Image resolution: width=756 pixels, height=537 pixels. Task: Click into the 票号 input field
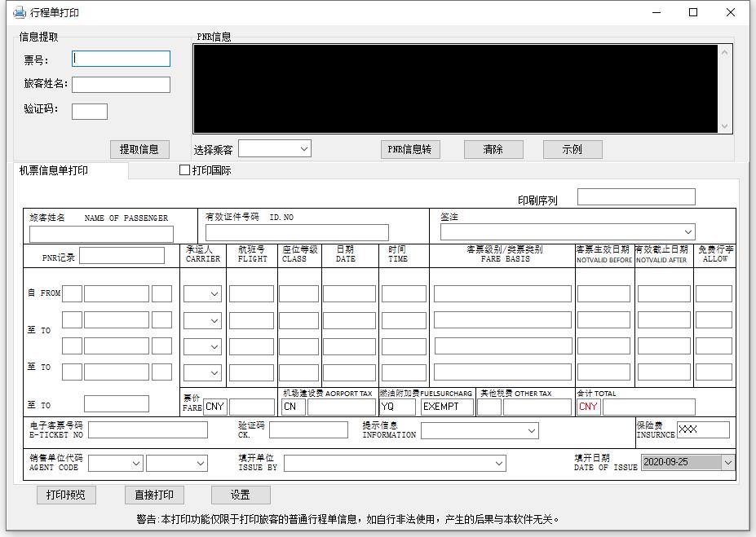121,59
